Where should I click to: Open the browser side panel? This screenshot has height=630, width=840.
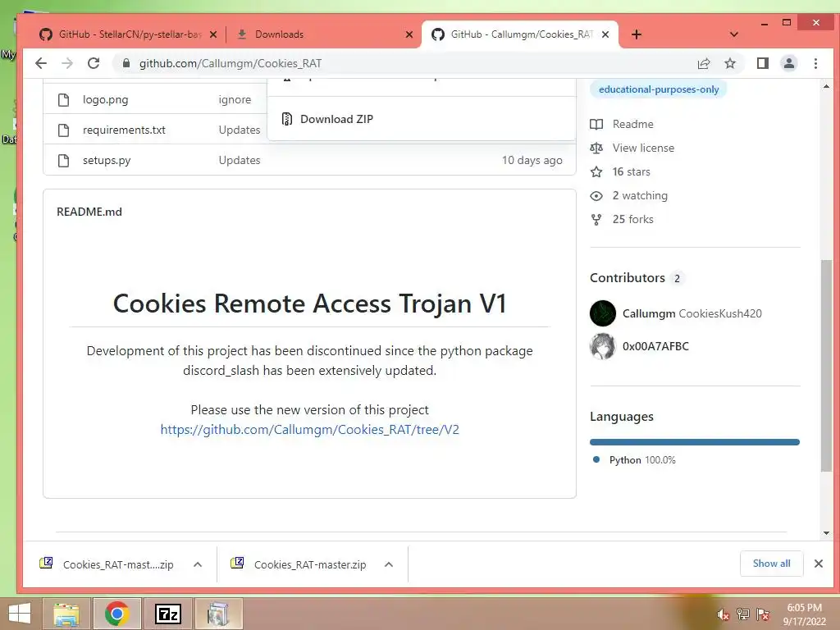762,63
